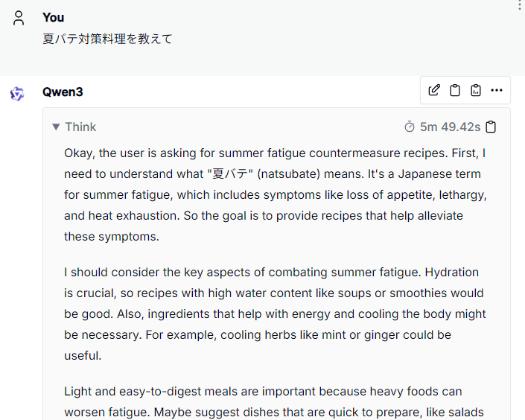Click the quoted 夏バテ term in thinking text
The image size is (525, 420).
tap(230, 174)
